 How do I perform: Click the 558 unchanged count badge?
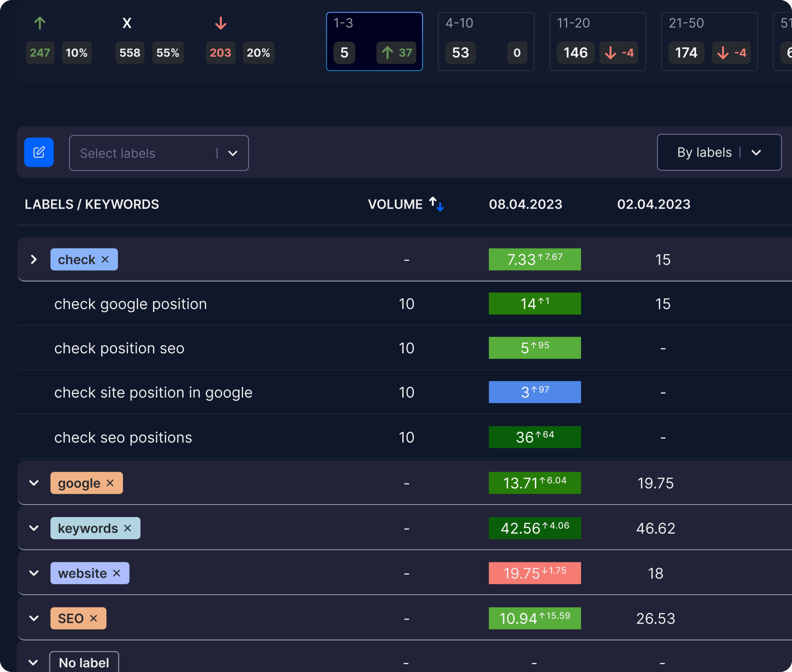[130, 53]
